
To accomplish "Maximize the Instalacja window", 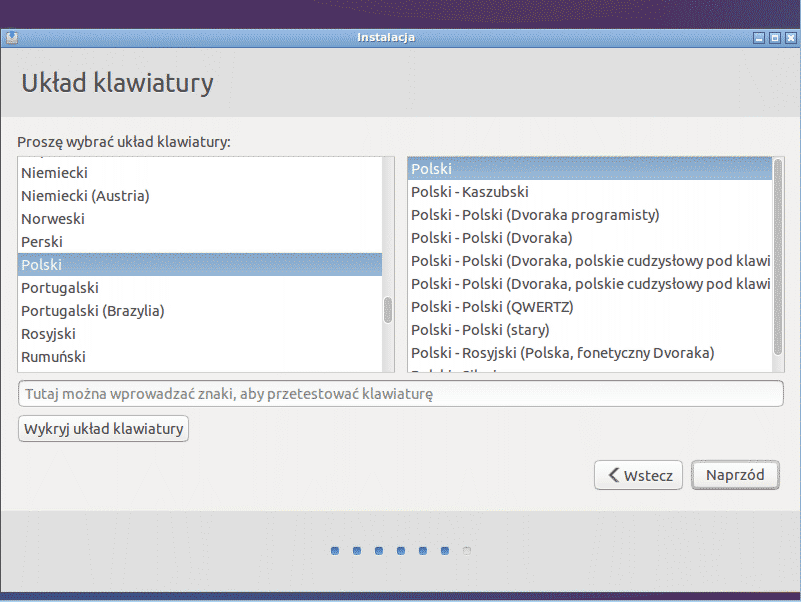I will click(775, 38).
